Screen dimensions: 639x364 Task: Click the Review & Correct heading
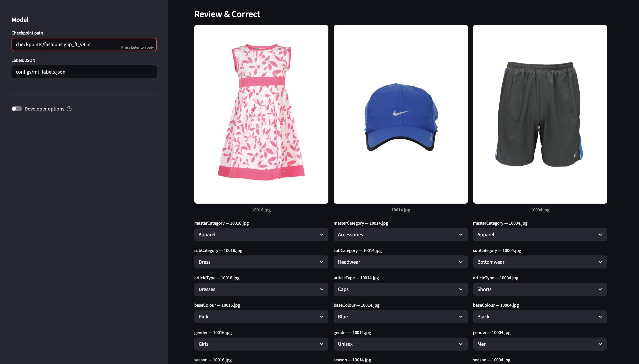[227, 14]
